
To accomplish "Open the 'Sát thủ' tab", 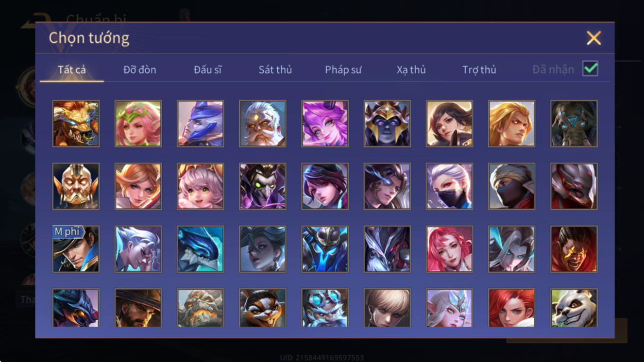I will 275,69.
